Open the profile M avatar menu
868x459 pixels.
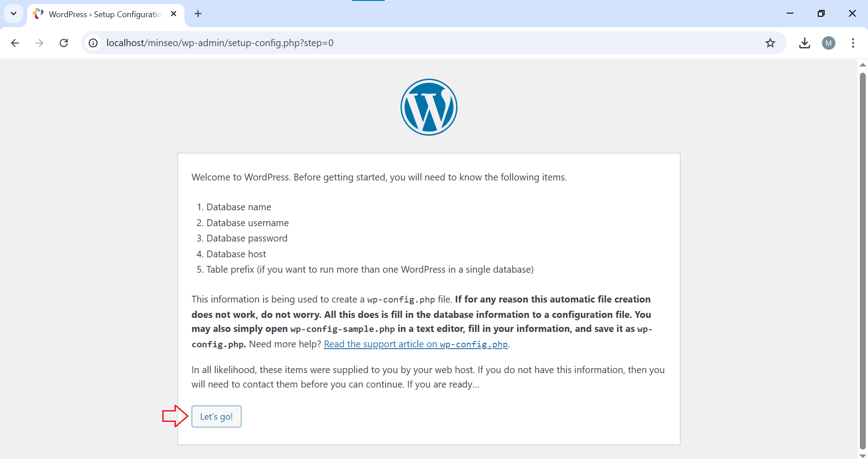tap(828, 43)
